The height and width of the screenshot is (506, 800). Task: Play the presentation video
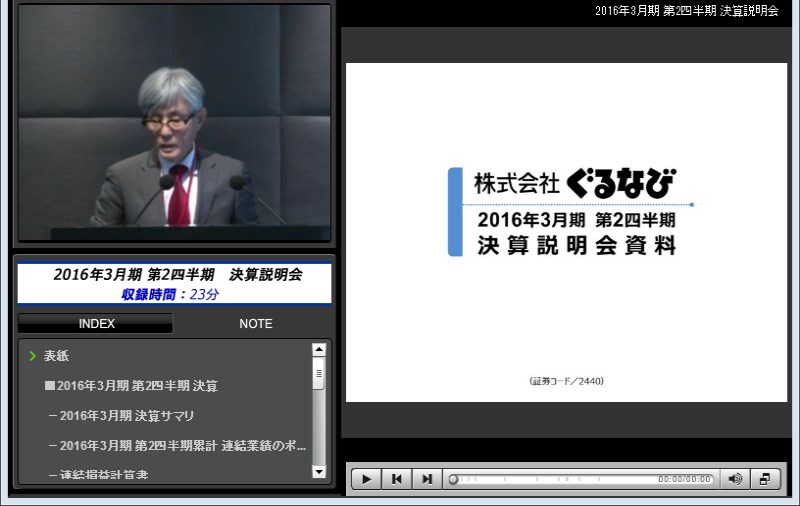366,479
